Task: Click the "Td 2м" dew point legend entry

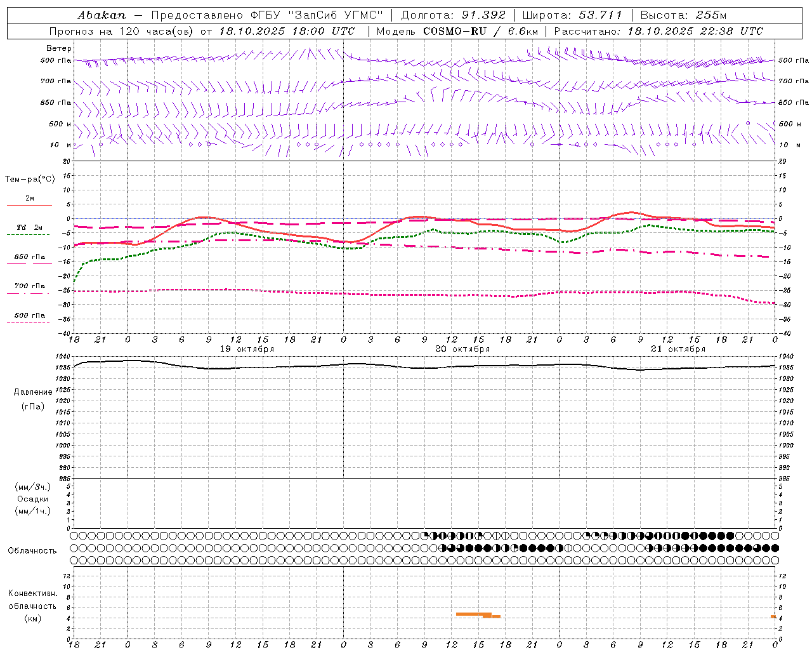Action: tap(30, 227)
